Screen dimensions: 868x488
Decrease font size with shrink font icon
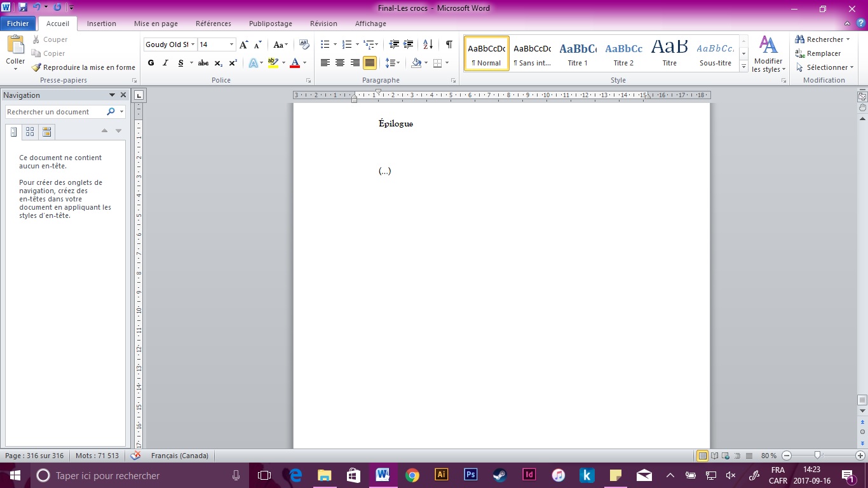[x=258, y=45]
